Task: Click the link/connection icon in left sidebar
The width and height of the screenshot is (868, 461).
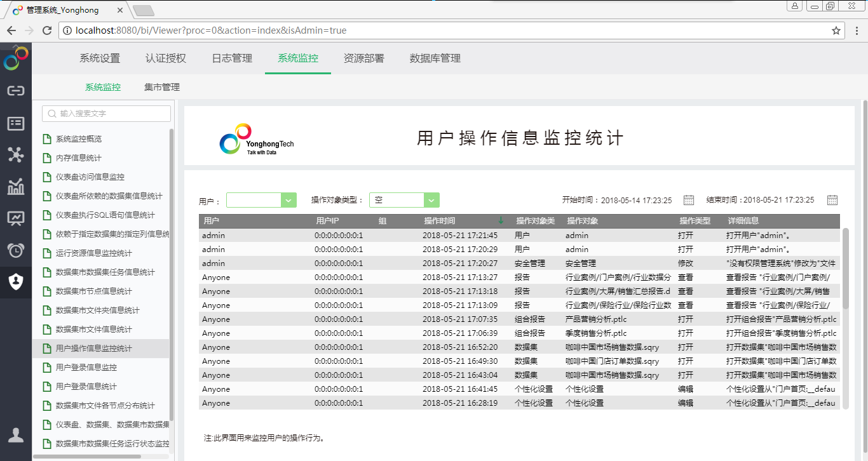Action: (x=16, y=91)
